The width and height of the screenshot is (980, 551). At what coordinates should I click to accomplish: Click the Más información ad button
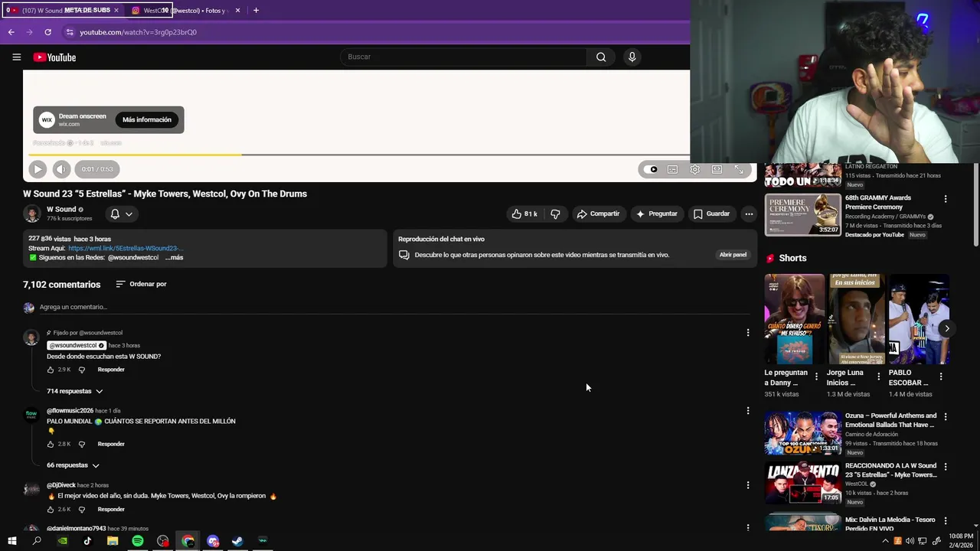[147, 120]
